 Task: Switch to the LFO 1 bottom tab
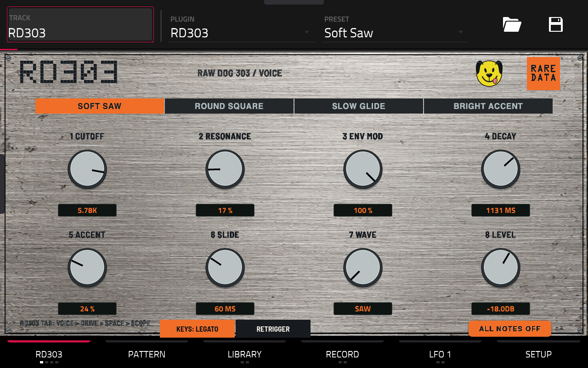[x=440, y=353]
